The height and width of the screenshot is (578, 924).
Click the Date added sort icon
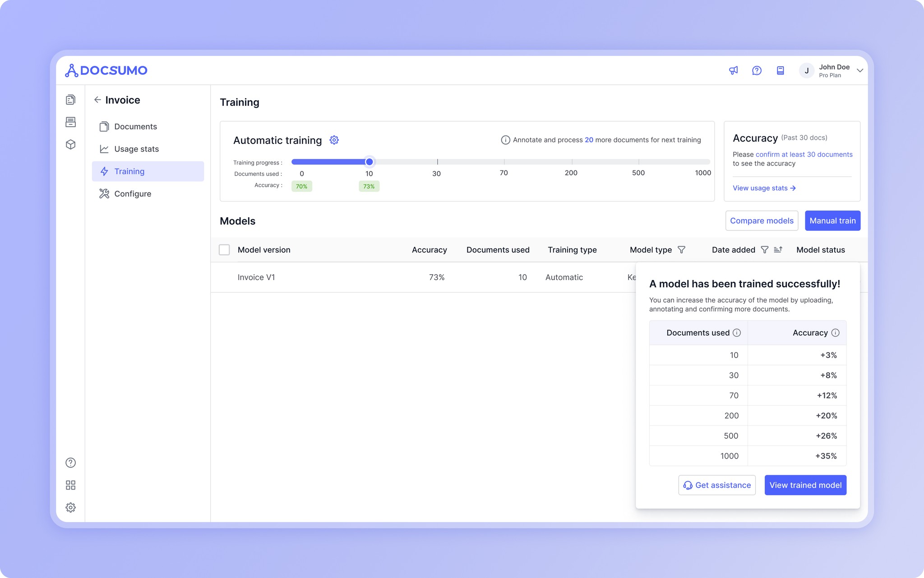(778, 250)
